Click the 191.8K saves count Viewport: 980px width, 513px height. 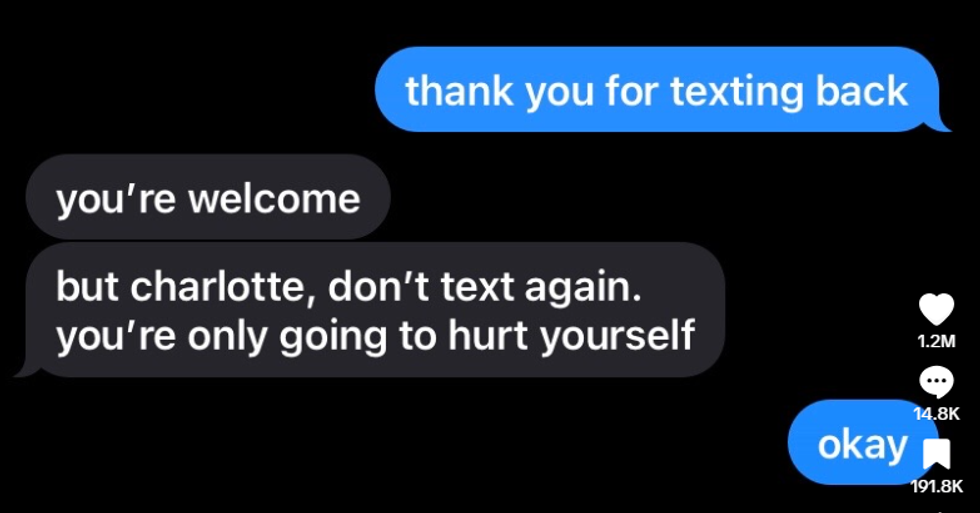point(937,486)
